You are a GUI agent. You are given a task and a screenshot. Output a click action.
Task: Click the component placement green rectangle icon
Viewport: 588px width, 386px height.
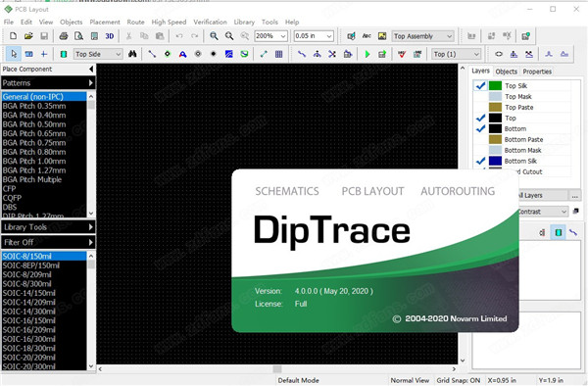tap(64, 54)
